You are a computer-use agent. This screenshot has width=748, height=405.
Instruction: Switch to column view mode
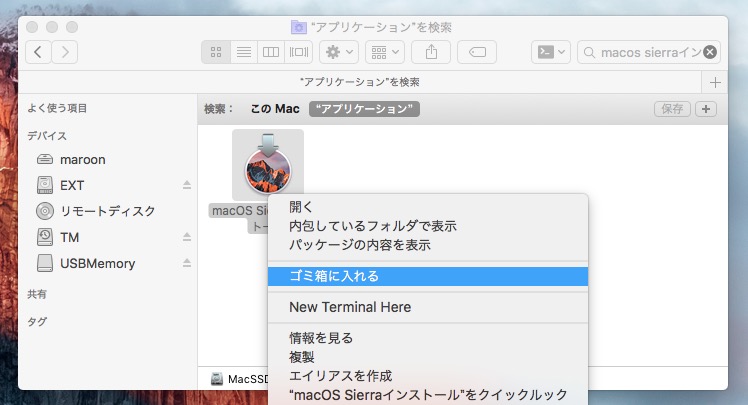tap(271, 51)
